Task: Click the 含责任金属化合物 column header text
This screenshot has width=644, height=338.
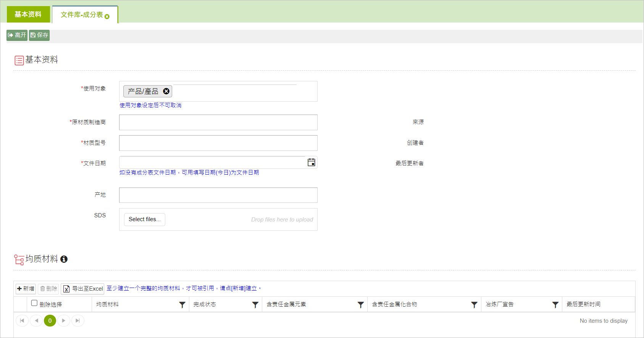Action: point(394,304)
